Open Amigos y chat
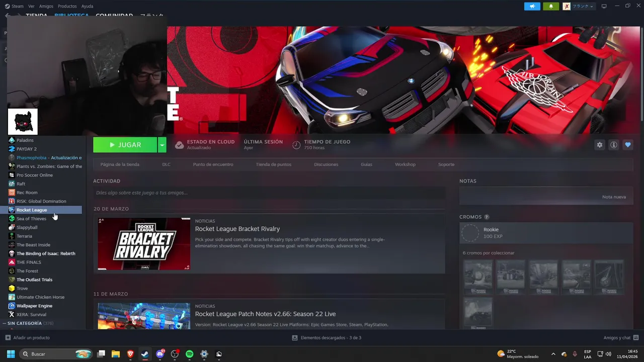The image size is (644, 362). (617, 338)
